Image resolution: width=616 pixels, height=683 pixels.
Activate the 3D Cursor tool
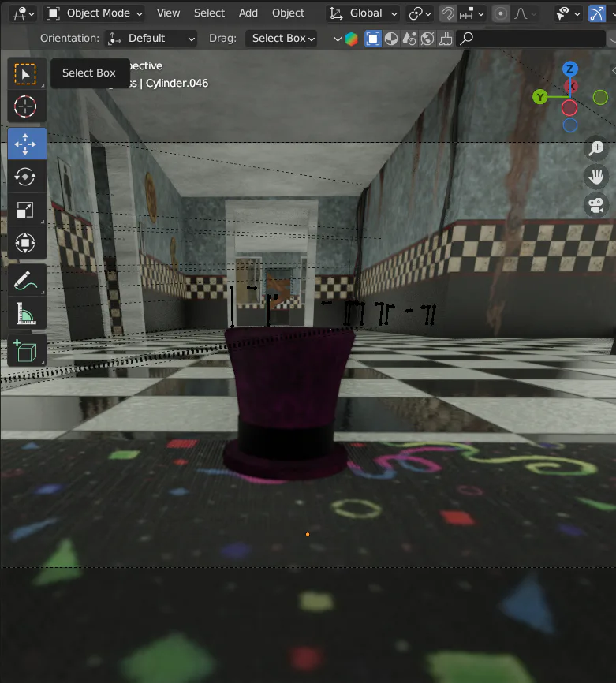(x=26, y=106)
